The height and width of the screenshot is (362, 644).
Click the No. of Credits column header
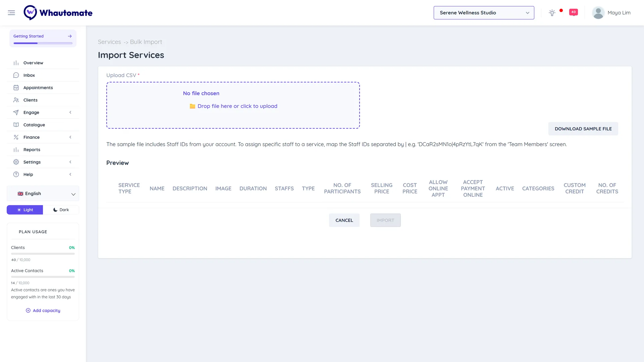click(x=607, y=188)
